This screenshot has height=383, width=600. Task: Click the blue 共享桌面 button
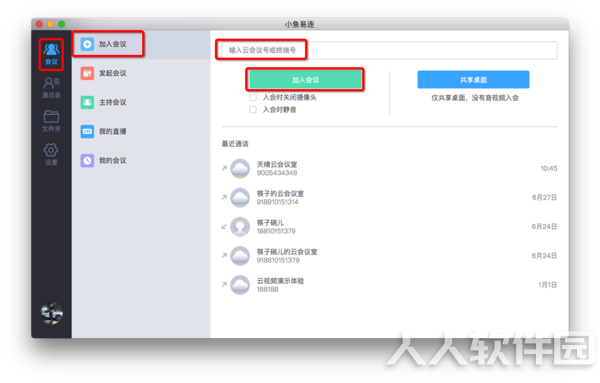click(473, 80)
